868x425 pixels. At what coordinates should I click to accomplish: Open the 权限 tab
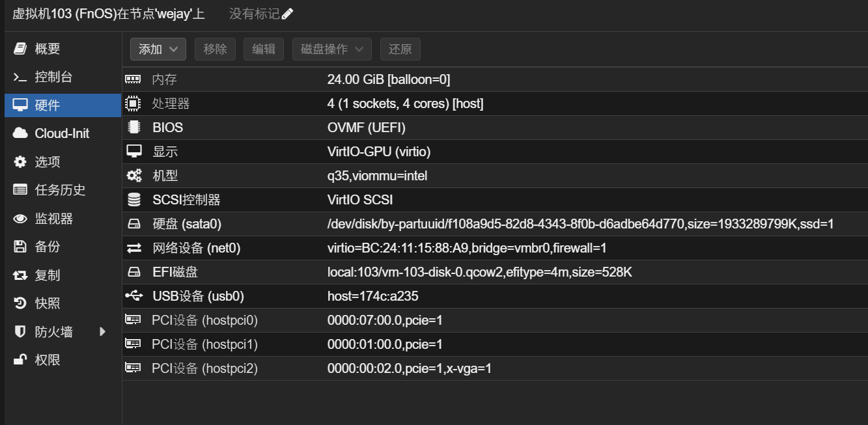point(63,360)
